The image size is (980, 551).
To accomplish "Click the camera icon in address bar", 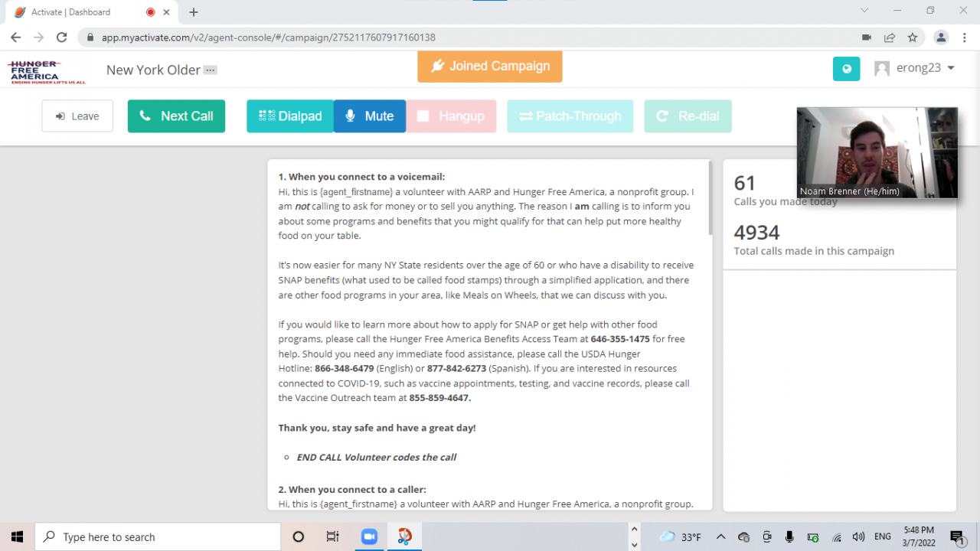I will (867, 37).
